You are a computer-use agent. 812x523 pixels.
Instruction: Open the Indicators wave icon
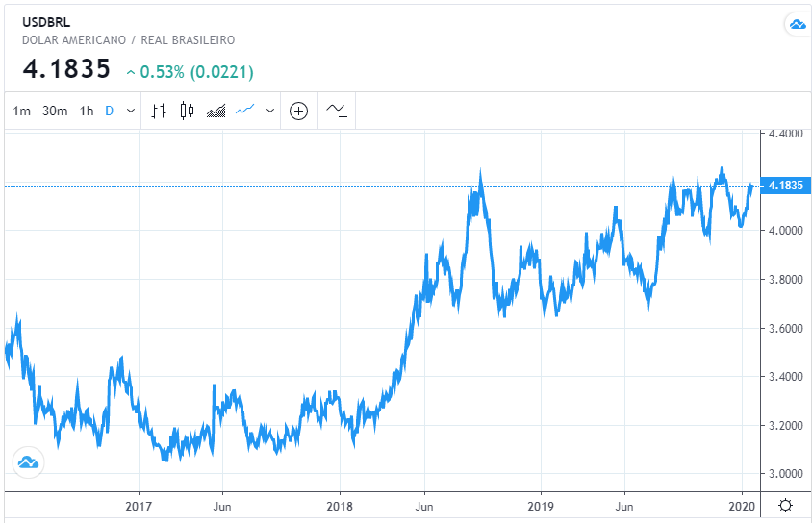click(x=337, y=111)
